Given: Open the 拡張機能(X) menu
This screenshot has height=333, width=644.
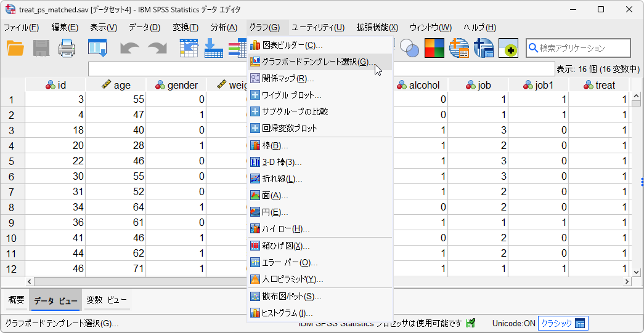Looking at the screenshot, I should (x=377, y=28).
